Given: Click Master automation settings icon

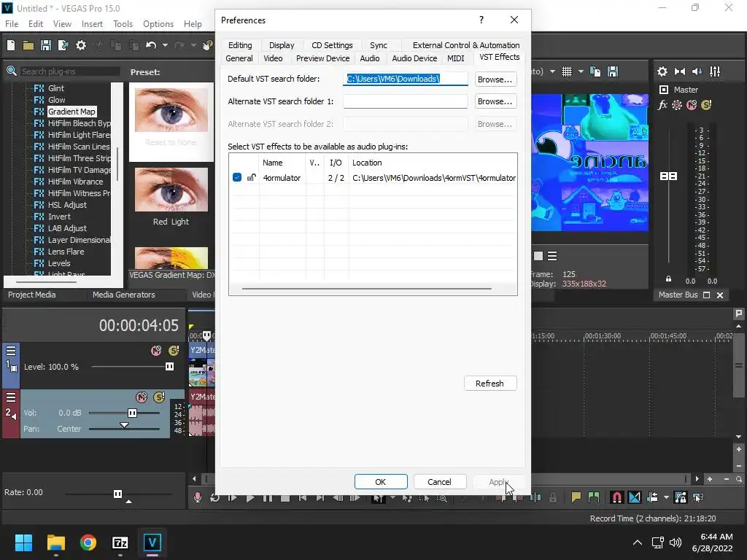Looking at the screenshot, I should (x=677, y=105).
